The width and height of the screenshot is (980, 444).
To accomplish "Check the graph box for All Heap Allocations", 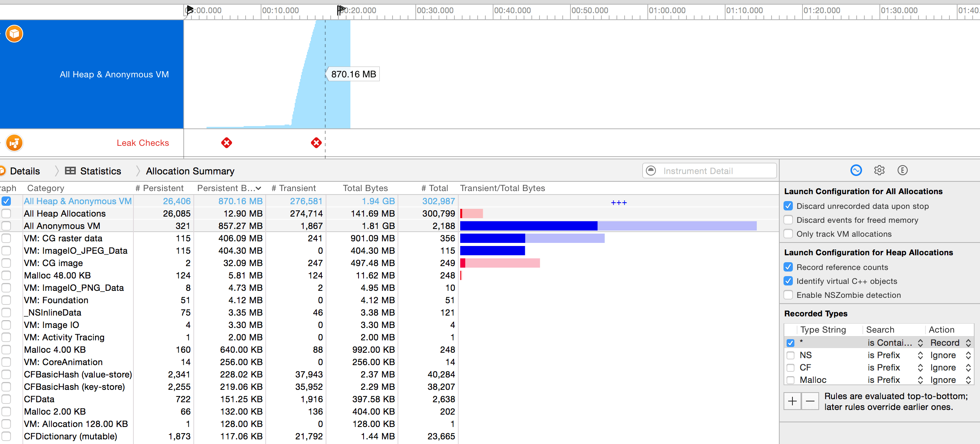I will 6,213.
